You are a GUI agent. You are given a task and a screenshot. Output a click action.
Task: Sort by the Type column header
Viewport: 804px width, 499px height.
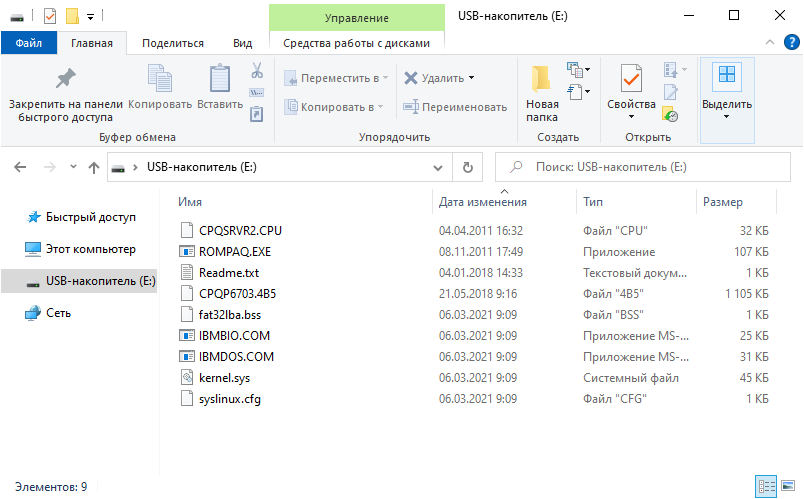(593, 202)
